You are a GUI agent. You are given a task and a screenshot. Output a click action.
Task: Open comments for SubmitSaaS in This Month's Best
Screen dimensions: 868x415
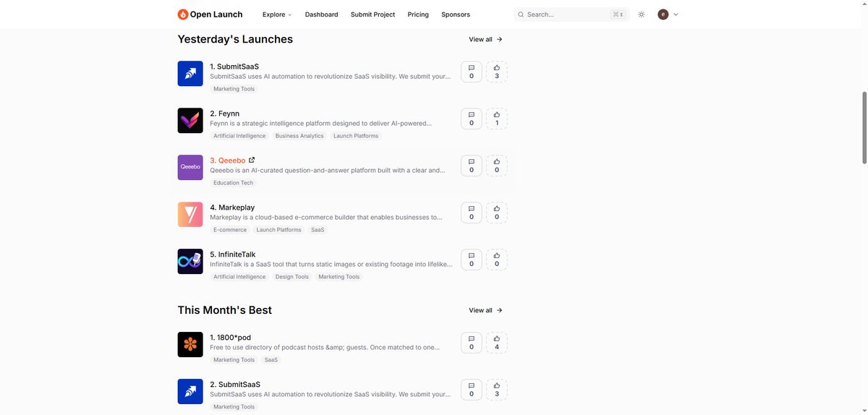[472, 390]
